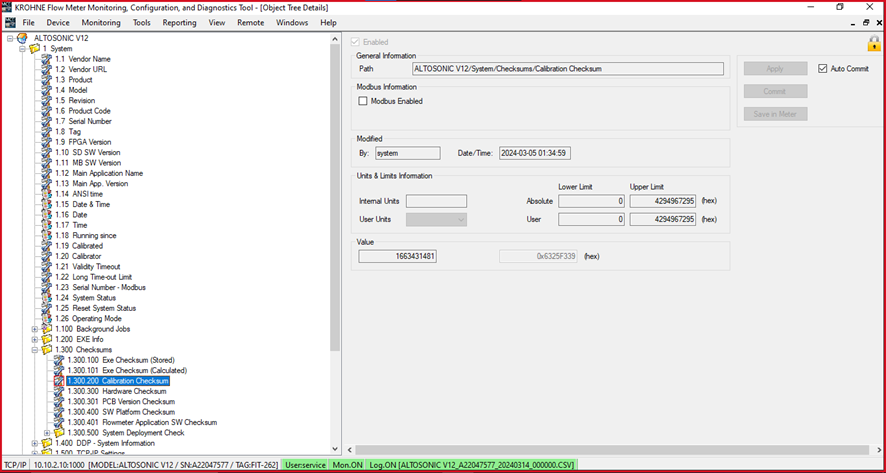This screenshot has width=886, height=473.
Task: Click the icon beside Exe Checksum (Stored)
Action: tap(59, 360)
